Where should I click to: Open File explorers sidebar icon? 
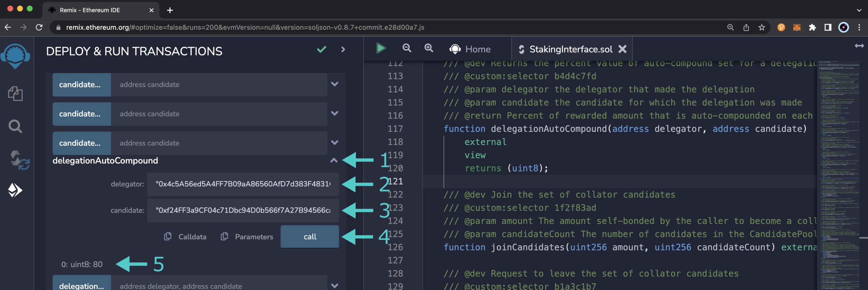click(15, 93)
